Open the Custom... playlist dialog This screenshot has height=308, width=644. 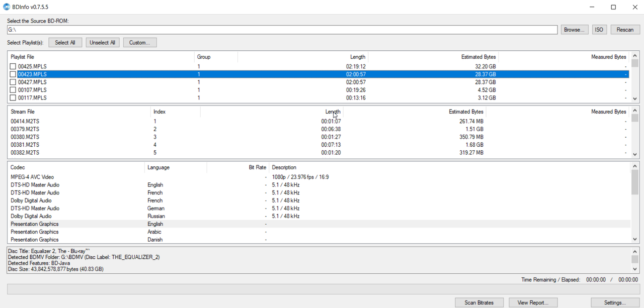tap(140, 43)
